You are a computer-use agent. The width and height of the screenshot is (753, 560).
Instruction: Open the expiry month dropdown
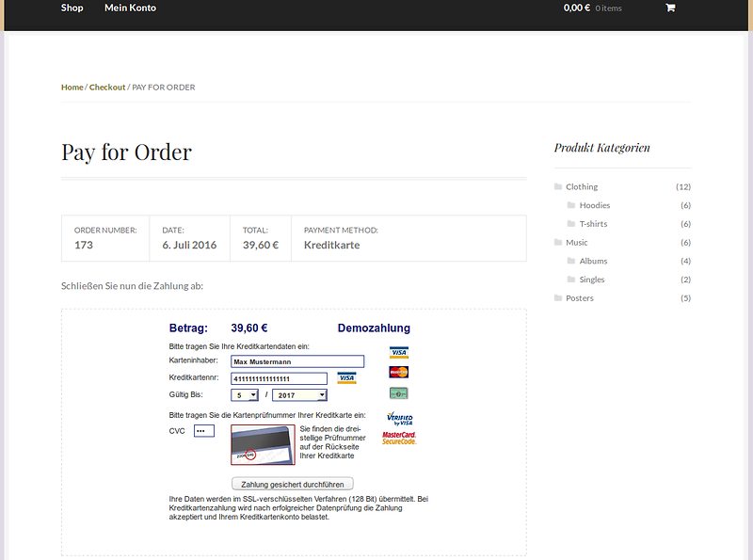point(245,395)
